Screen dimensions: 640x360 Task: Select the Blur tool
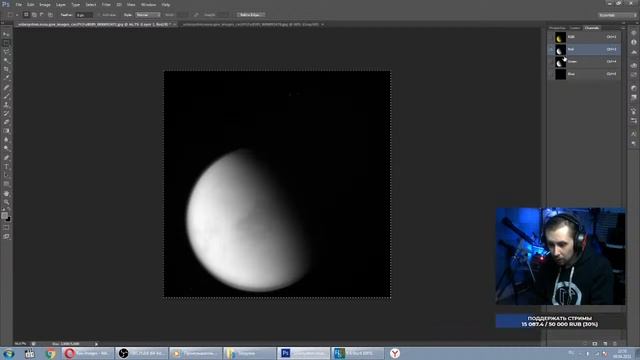coord(6,140)
